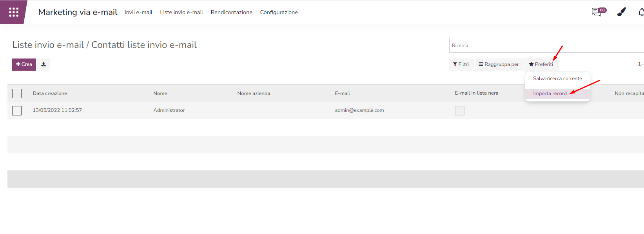The image size is (644, 234).
Task: Open the notifications bell icon
Action: point(641,13)
